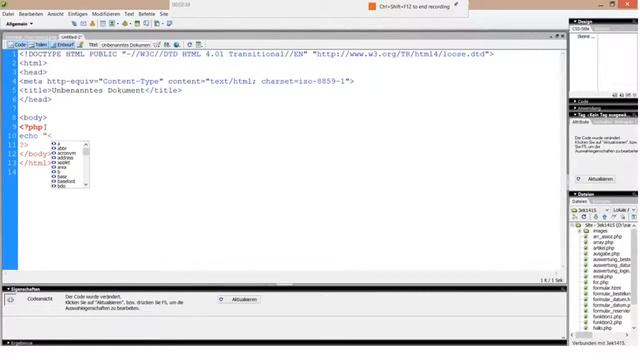Click the get files download icon
Screen dimensions: 640x360
click(595, 217)
